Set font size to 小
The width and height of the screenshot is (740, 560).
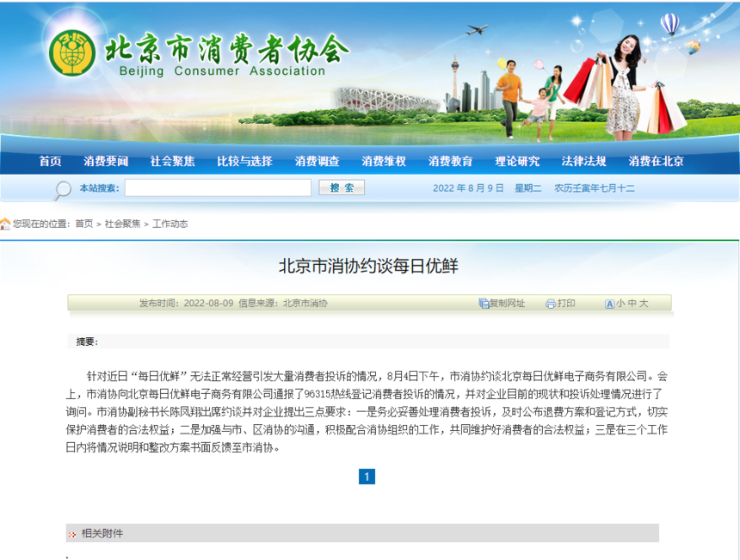620,304
